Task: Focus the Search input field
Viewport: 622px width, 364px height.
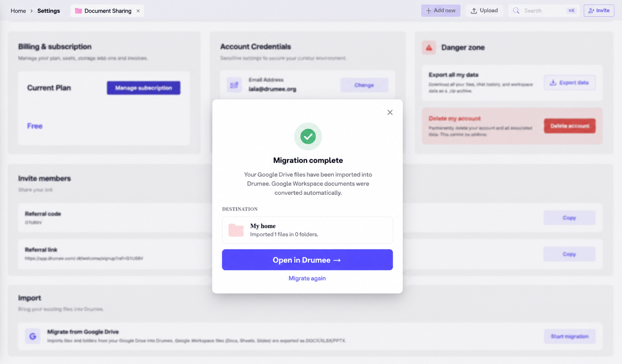Action: tap(544, 11)
